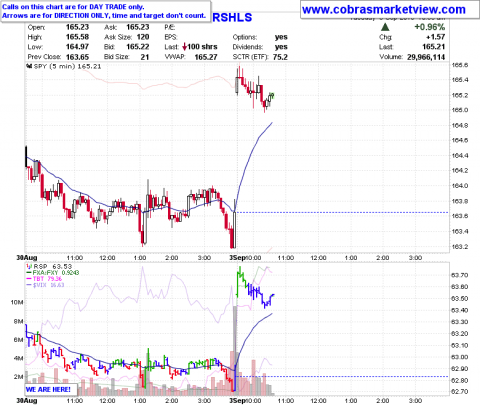Click the Dividends yes value

point(281,47)
